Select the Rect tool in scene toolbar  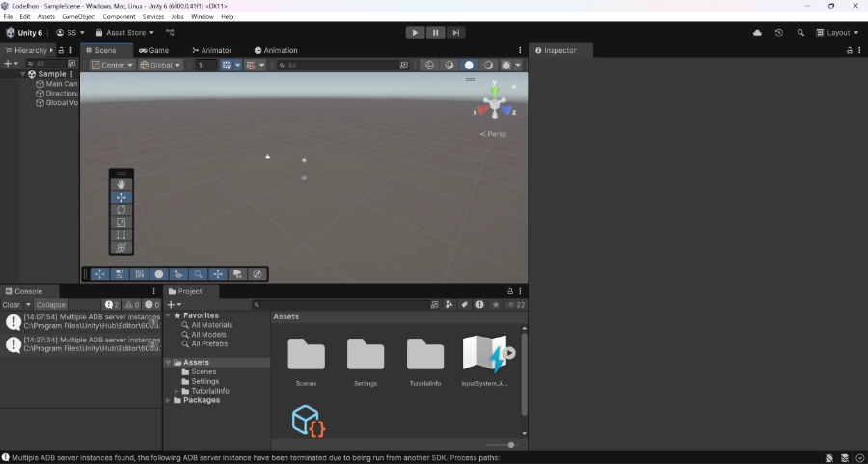tap(122, 234)
